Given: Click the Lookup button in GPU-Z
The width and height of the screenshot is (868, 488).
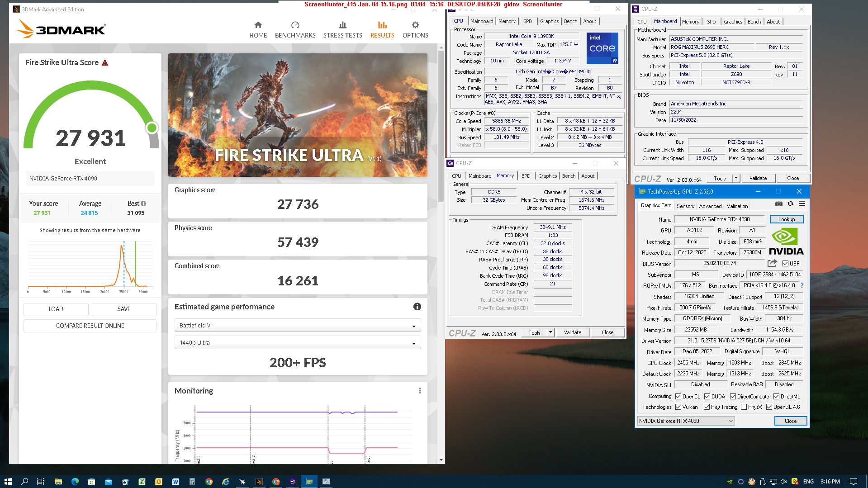Looking at the screenshot, I should 787,219.
